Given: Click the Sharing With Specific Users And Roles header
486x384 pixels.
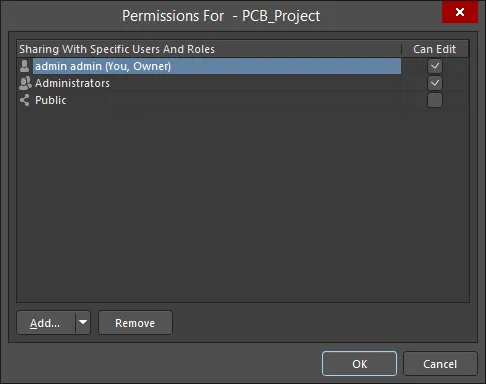Looking at the screenshot, I should [117, 49].
